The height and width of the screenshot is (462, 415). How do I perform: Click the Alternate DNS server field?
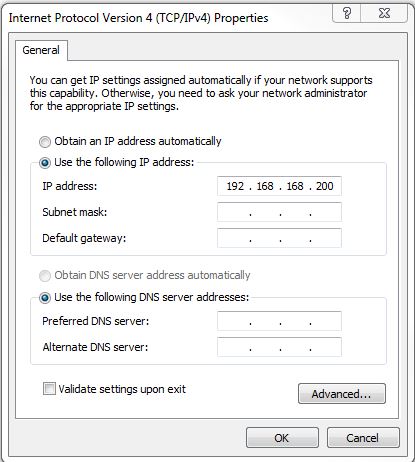point(279,347)
